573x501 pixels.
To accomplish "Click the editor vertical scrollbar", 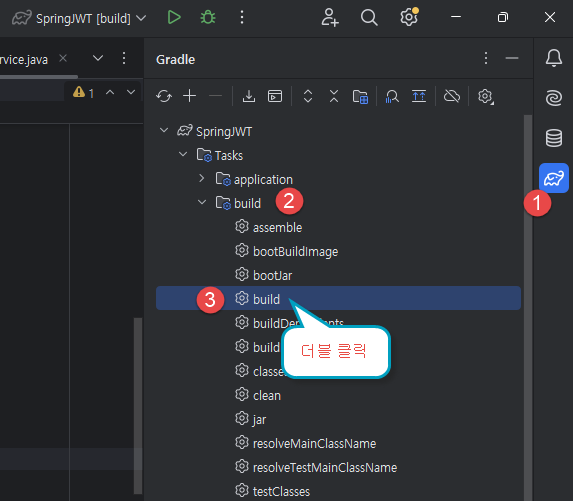I will point(138,406).
